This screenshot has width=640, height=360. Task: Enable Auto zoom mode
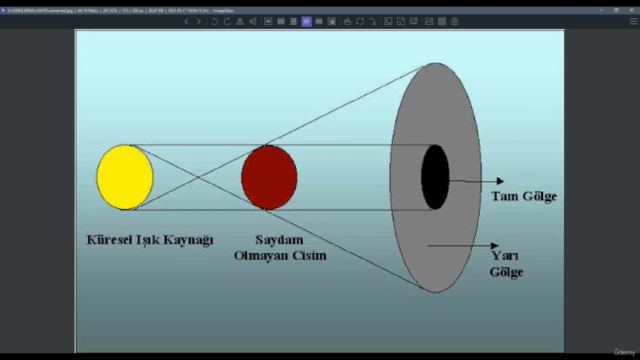(x=268, y=22)
